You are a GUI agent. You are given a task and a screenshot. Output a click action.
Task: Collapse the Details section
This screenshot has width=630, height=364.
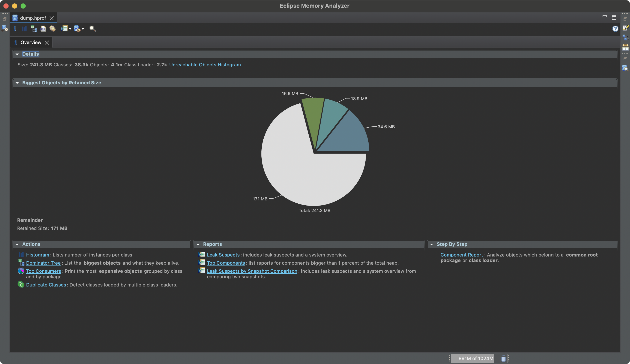[17, 54]
